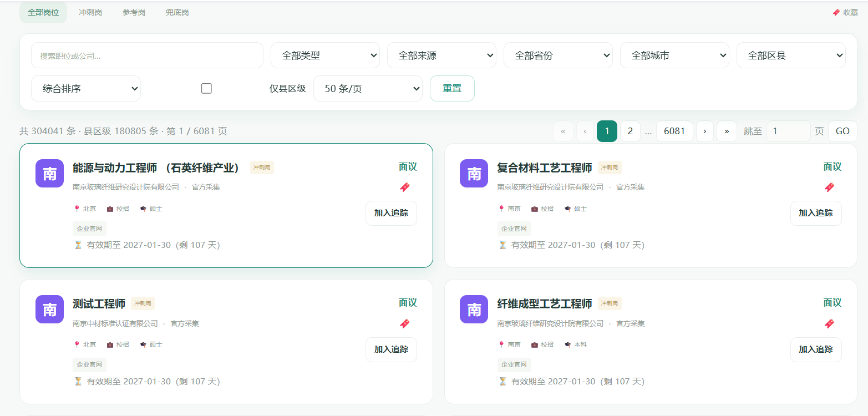This screenshot has height=416, width=868.
Task: Switch to the 参考岗 tab
Action: tap(134, 12)
